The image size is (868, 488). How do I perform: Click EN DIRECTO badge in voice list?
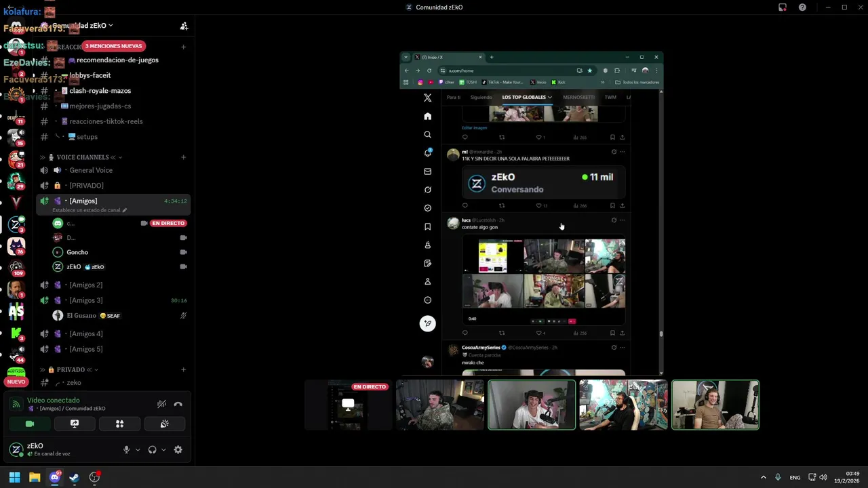pyautogui.click(x=168, y=223)
